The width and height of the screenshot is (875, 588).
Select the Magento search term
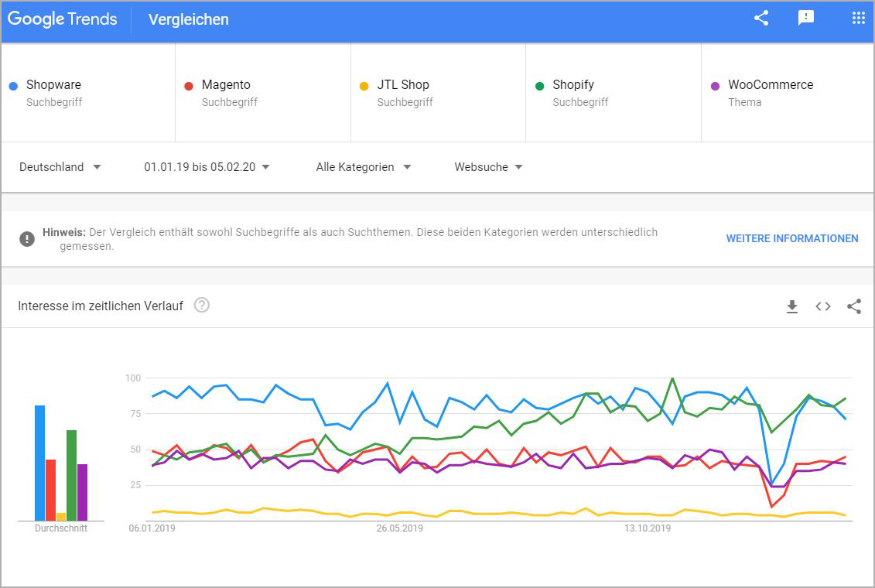click(226, 85)
